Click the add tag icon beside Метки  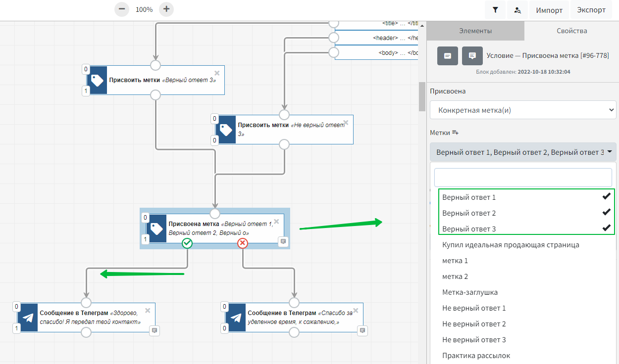(x=455, y=133)
